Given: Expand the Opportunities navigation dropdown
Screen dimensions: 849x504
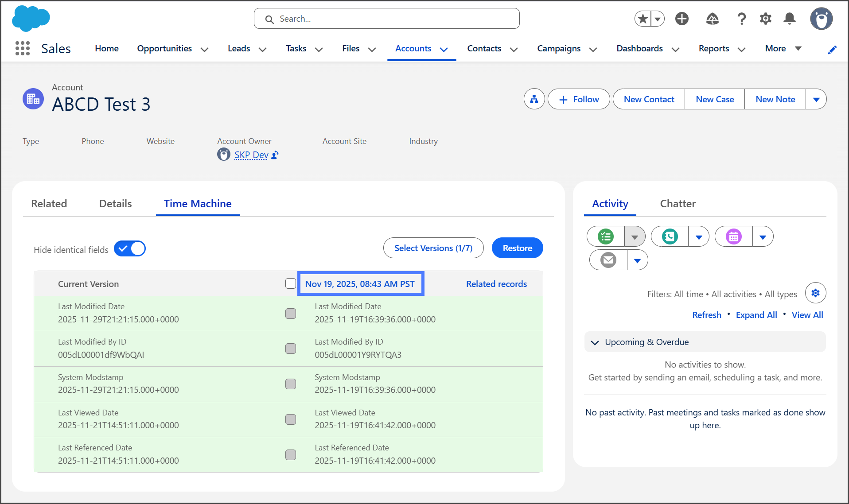Looking at the screenshot, I should click(x=204, y=49).
